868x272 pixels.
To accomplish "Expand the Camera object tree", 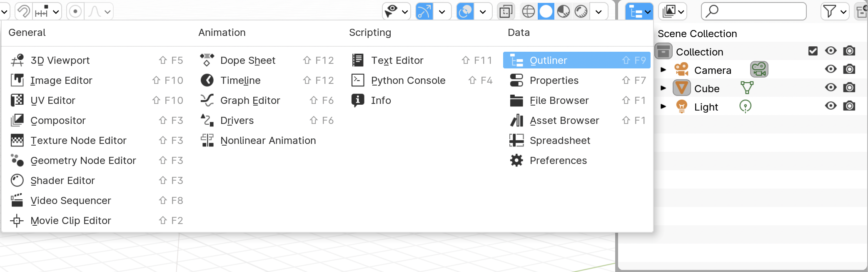I will 663,70.
